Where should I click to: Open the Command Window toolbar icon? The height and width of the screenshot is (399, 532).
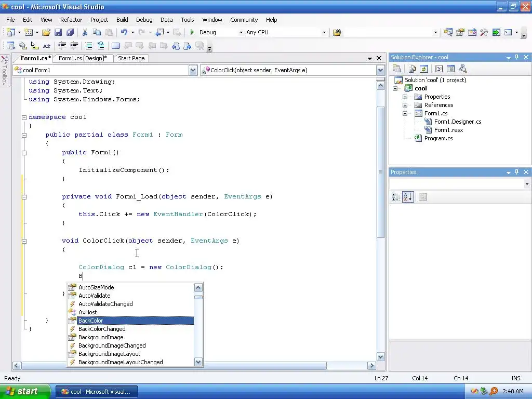click(x=508, y=32)
